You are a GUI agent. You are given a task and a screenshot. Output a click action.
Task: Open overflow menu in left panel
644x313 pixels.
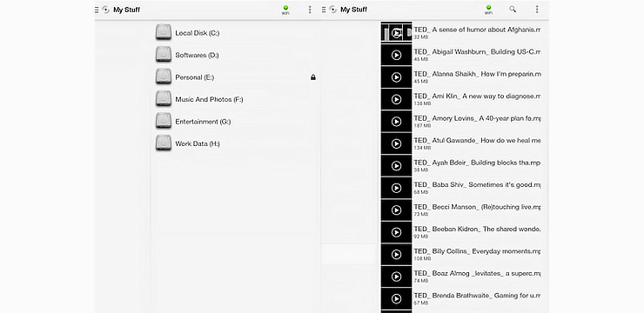(x=310, y=9)
